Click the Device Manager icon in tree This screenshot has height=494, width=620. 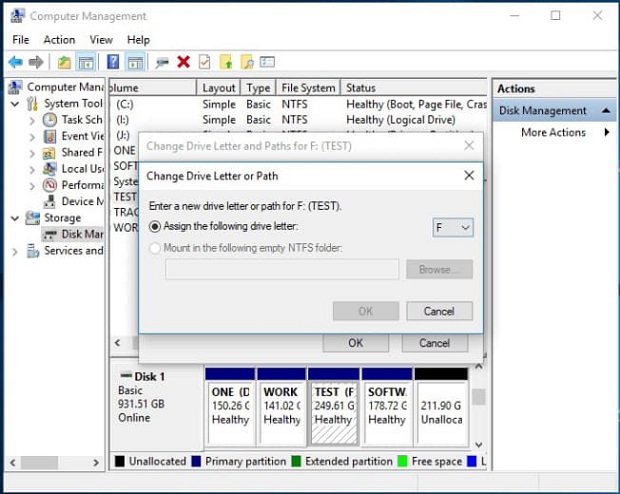pos(49,201)
